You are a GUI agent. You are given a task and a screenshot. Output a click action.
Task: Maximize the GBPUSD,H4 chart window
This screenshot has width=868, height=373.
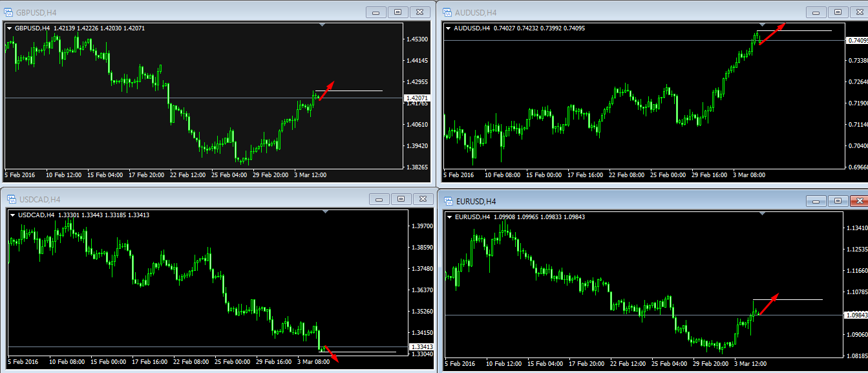point(397,12)
